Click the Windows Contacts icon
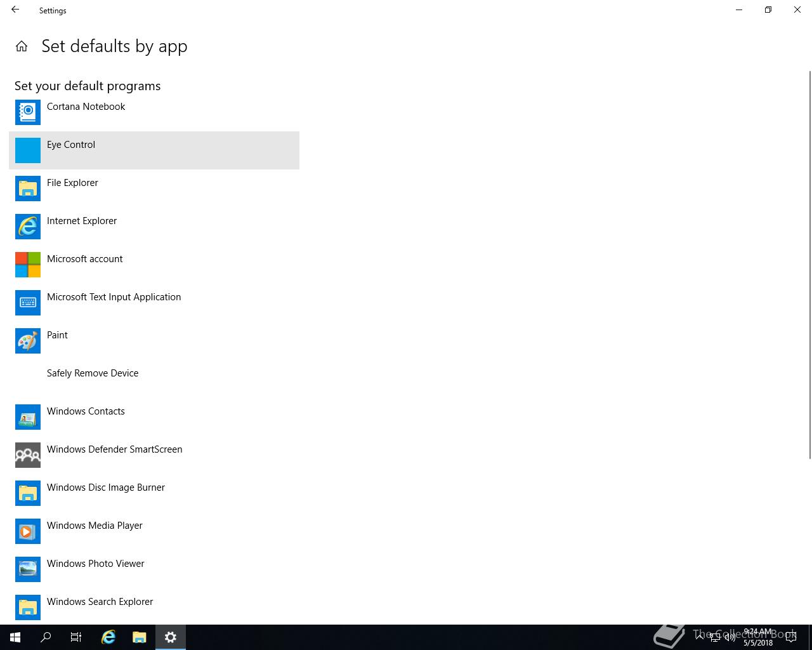This screenshot has height=650, width=812. [x=28, y=417]
